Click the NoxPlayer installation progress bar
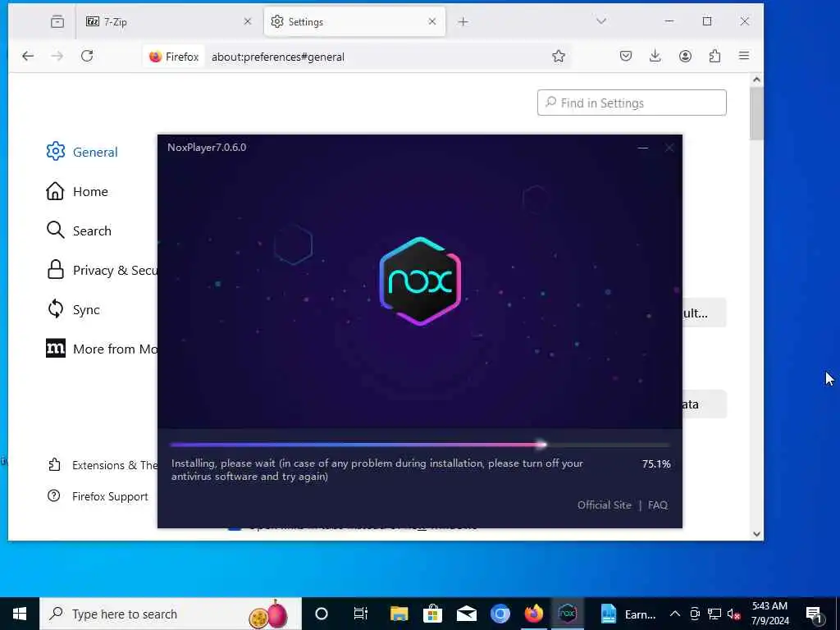The image size is (840, 630). click(420, 445)
